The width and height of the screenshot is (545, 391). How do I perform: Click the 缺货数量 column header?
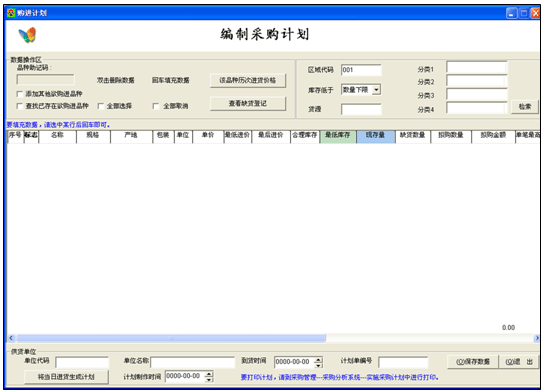pos(413,136)
